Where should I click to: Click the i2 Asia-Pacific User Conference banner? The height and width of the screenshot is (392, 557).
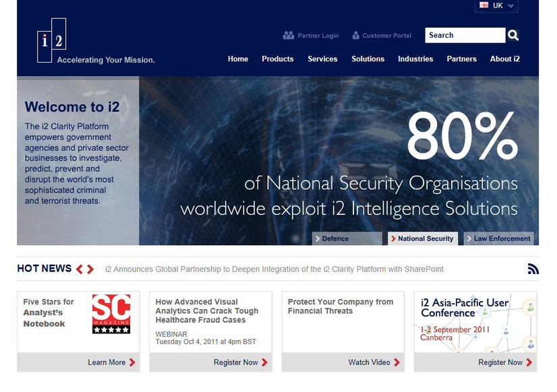pyautogui.click(x=475, y=322)
